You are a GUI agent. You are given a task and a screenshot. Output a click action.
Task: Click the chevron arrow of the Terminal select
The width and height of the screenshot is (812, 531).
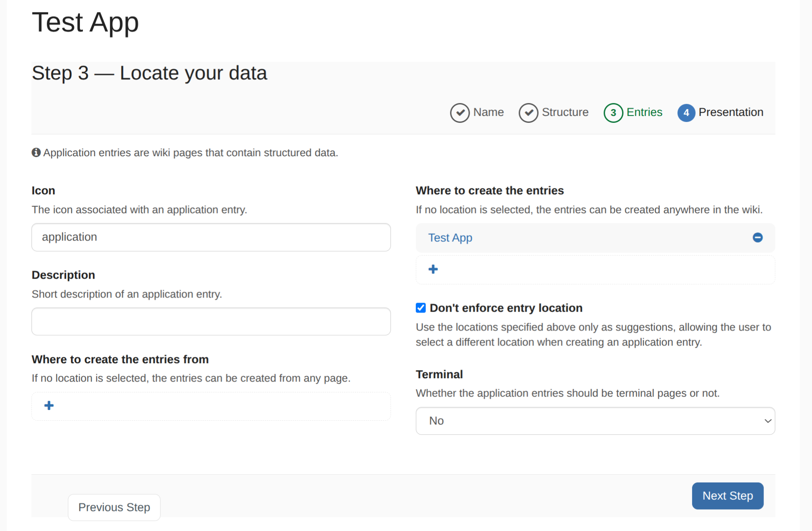pyautogui.click(x=768, y=421)
